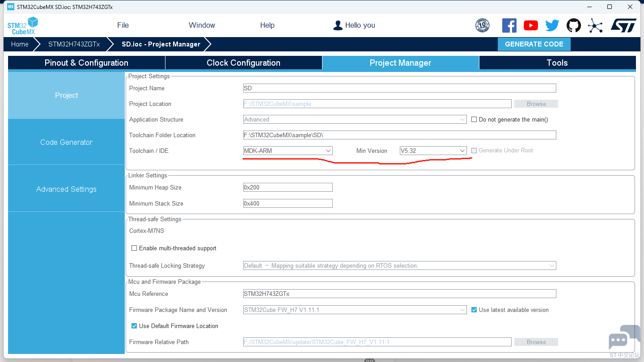644x362 pixels.
Task: Click the Cortex-M7NS label
Action: point(147,231)
